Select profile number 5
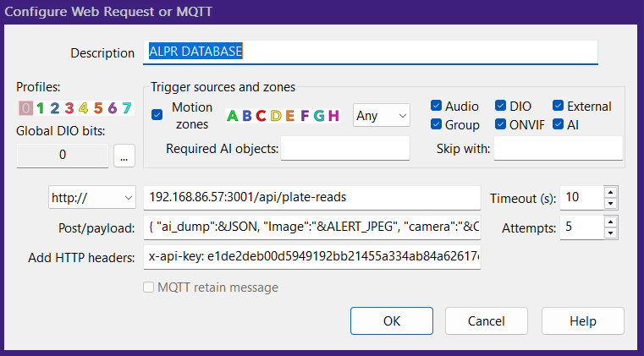Screen dimensions: 644x356 click(x=98, y=108)
